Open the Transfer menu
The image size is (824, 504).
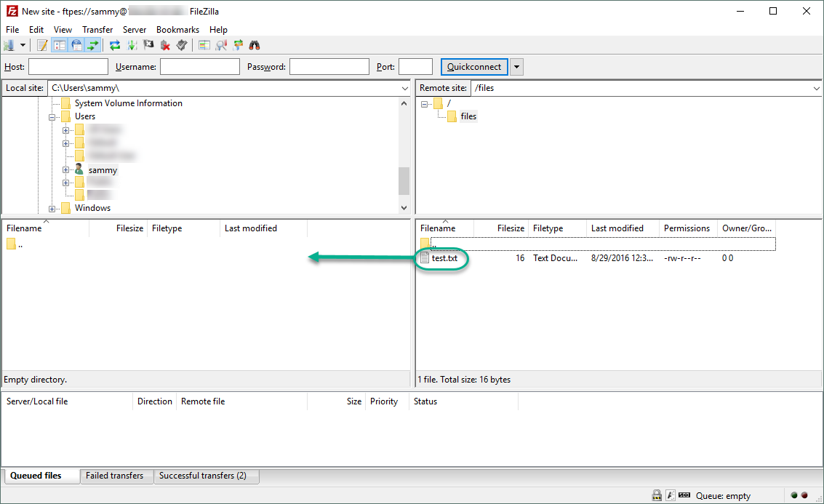(x=97, y=29)
